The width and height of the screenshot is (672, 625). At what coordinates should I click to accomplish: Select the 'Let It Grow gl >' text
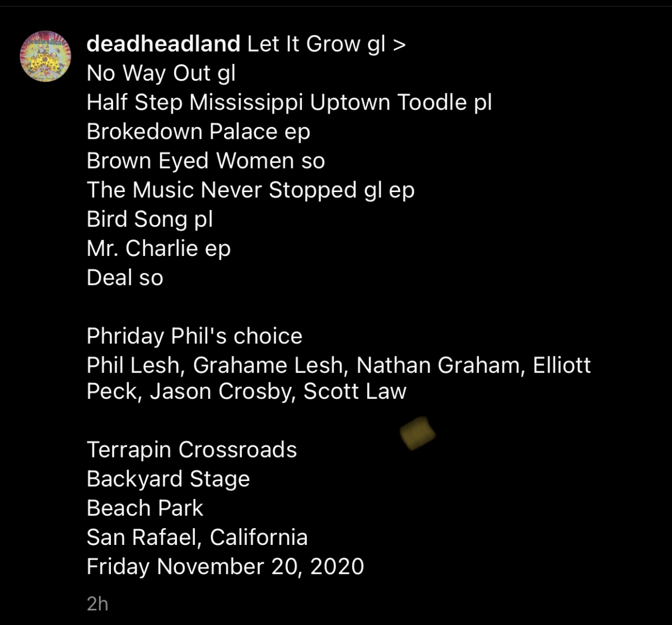click(326, 44)
